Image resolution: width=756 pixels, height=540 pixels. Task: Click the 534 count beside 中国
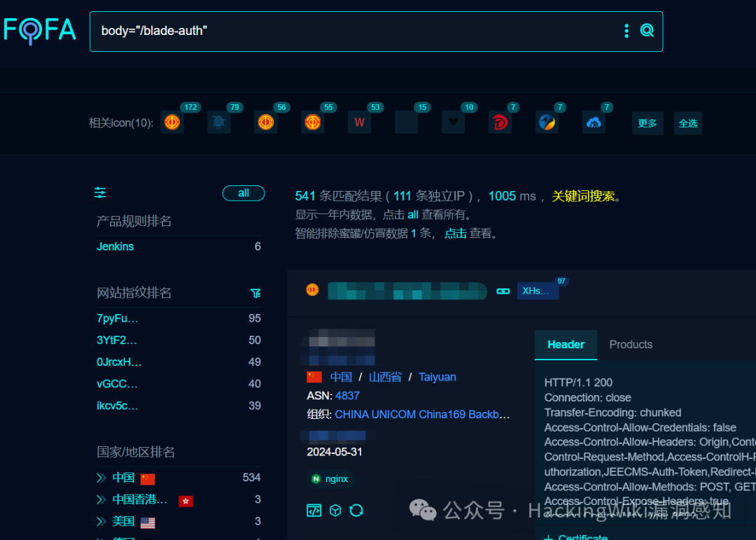pos(252,477)
